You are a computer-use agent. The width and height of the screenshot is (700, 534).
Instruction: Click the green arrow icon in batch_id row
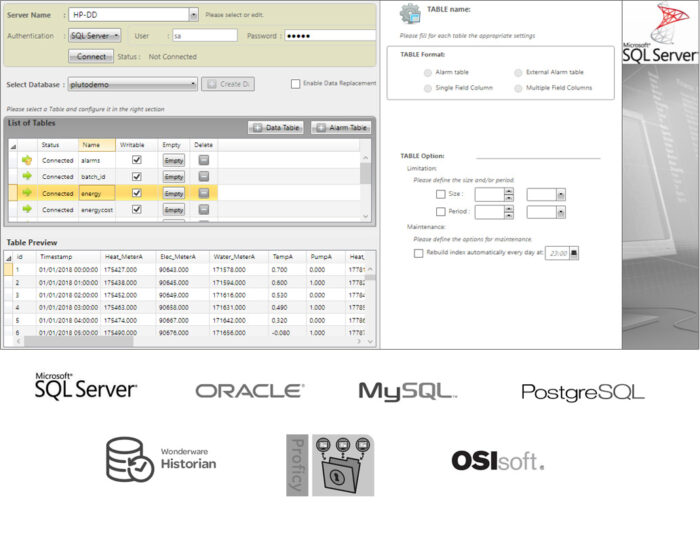pos(27,176)
